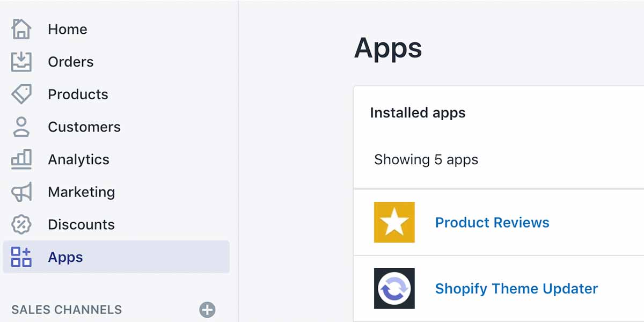Click the Discounts percent badge icon
The width and height of the screenshot is (644, 322).
point(21,224)
